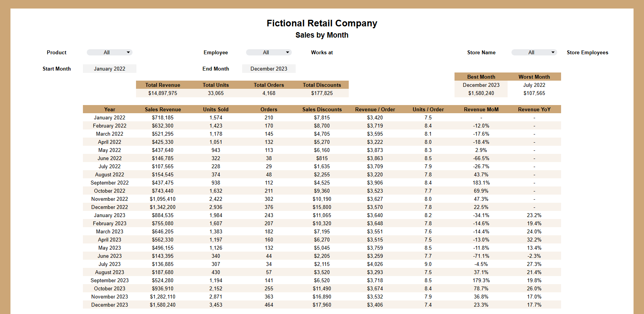This screenshot has height=314, width=644.
Task: Click the End Month field December 2023
Action: point(269,69)
